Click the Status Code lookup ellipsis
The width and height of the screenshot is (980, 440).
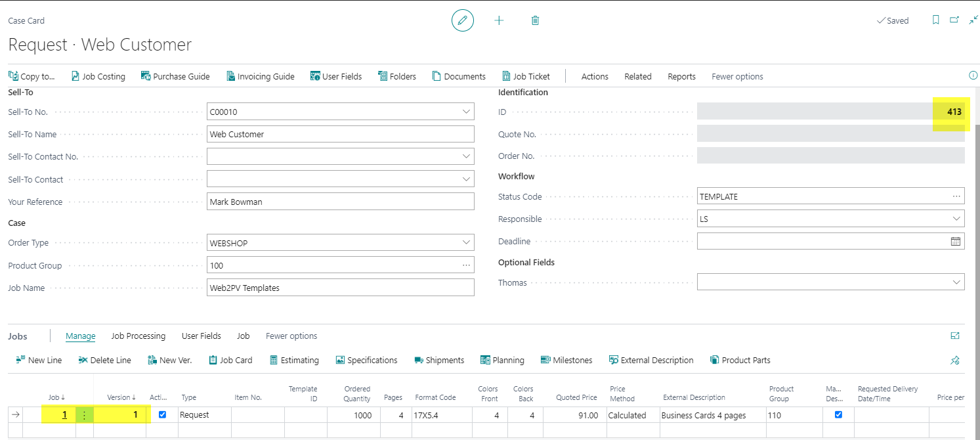point(956,196)
